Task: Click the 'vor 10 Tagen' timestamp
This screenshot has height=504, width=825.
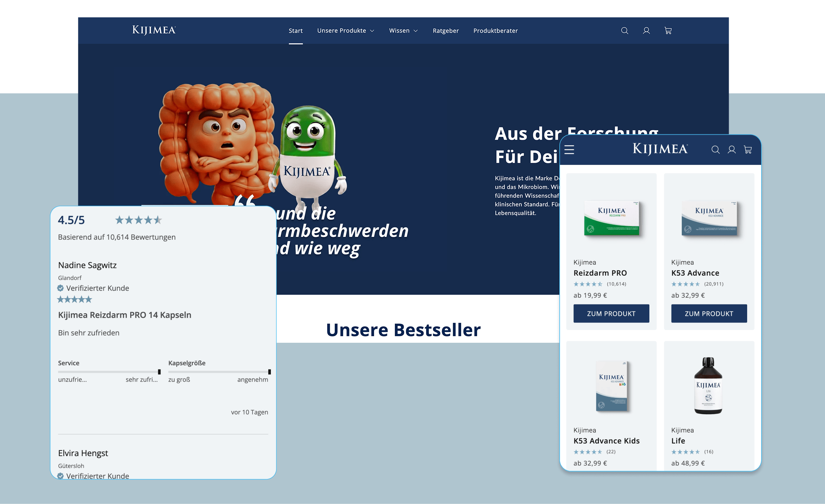Action: [249, 412]
